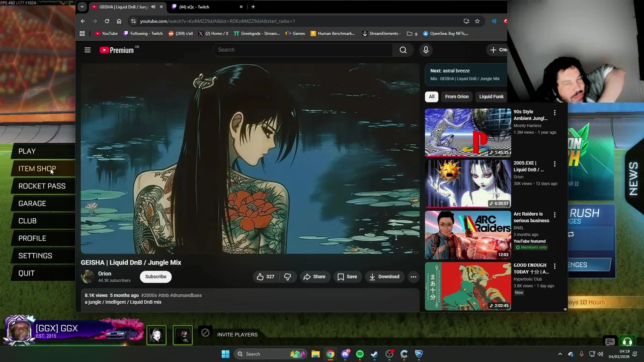The image size is (644, 362).
Task: Open GARAGE in the Rocket League menu
Action: click(32, 204)
